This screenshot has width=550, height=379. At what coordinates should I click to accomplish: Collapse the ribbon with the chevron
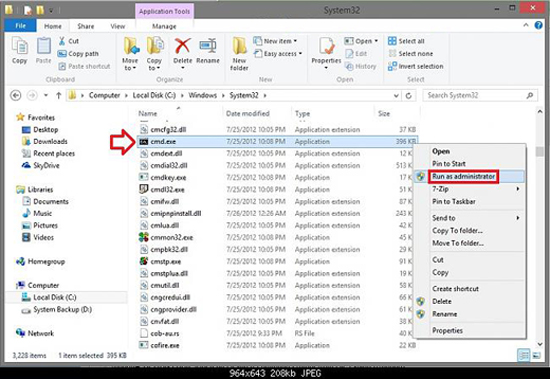(526, 25)
